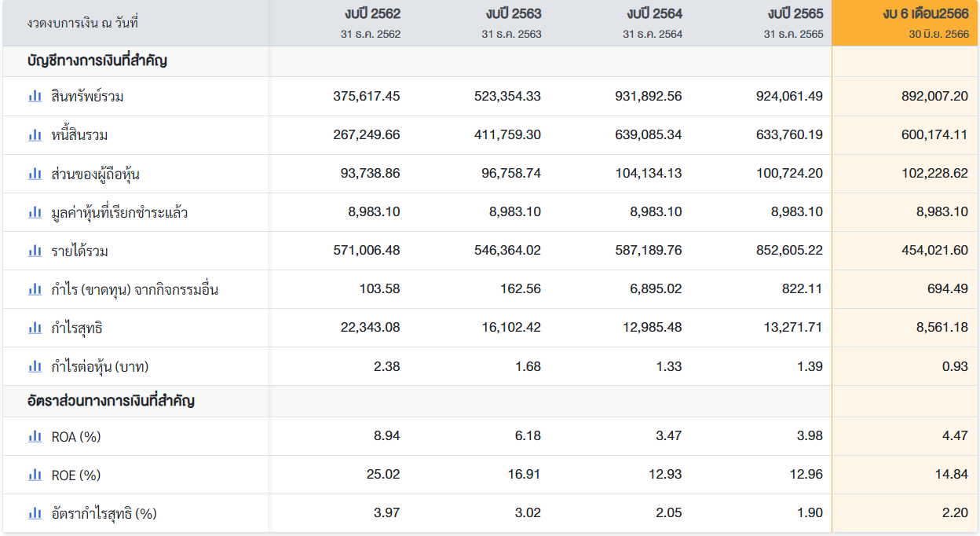Open chart icon for กำไร (ขาดทุน) จากกิจกรรมอื่น
This screenshot has height=536, width=980.
click(35, 288)
